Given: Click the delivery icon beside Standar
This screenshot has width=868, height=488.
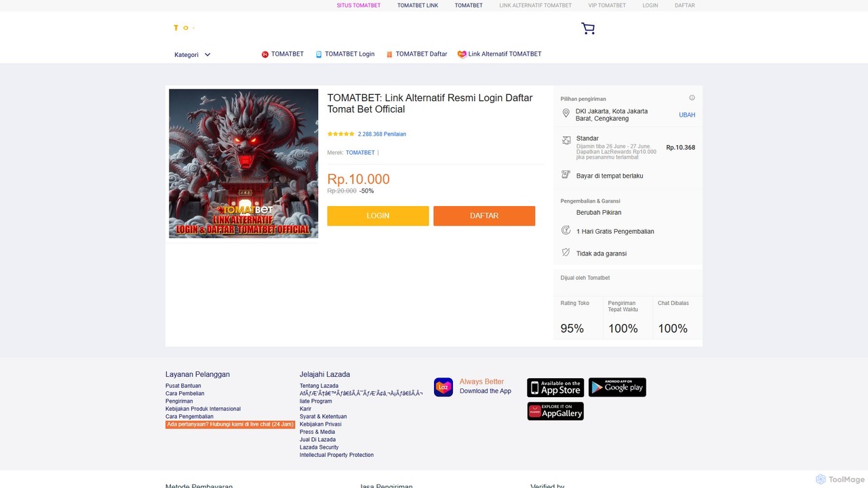Looking at the screenshot, I should [566, 140].
